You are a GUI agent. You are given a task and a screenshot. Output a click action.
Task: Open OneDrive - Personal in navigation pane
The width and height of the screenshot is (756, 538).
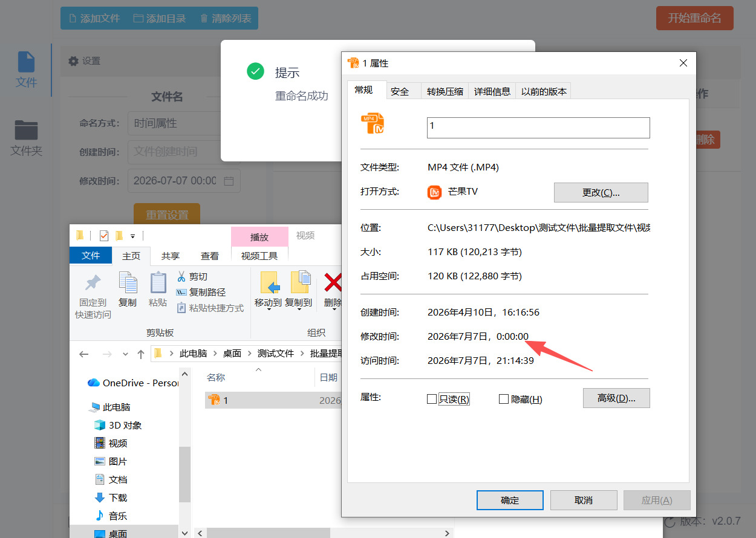coord(133,383)
